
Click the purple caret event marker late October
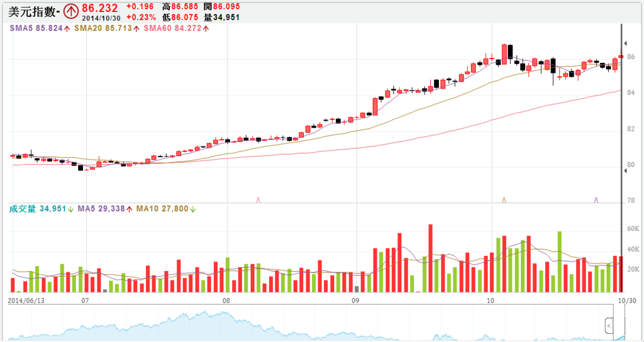[x=596, y=200]
